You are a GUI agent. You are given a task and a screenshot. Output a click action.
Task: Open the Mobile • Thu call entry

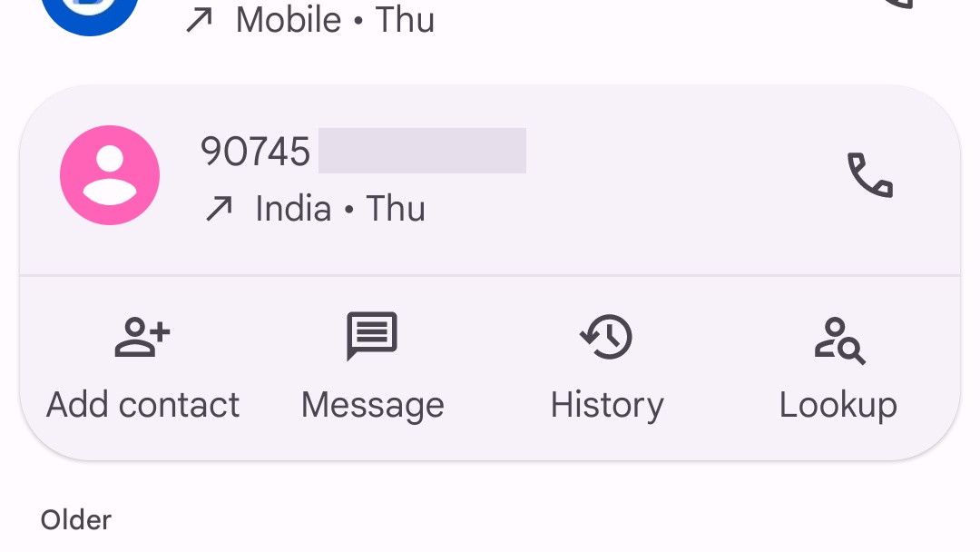[335, 20]
